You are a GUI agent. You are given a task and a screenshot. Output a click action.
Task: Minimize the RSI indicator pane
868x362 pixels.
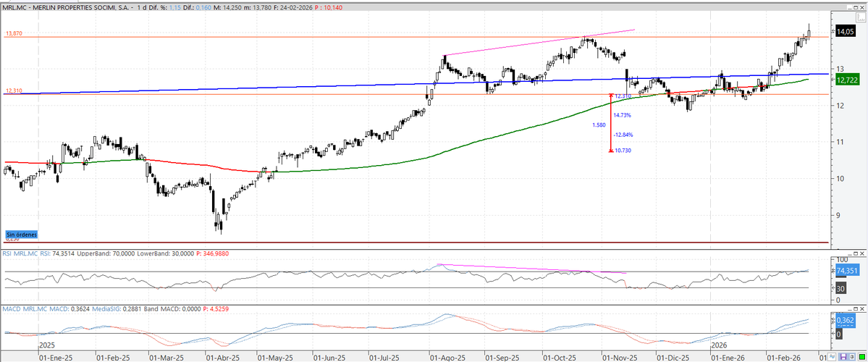click(850, 253)
